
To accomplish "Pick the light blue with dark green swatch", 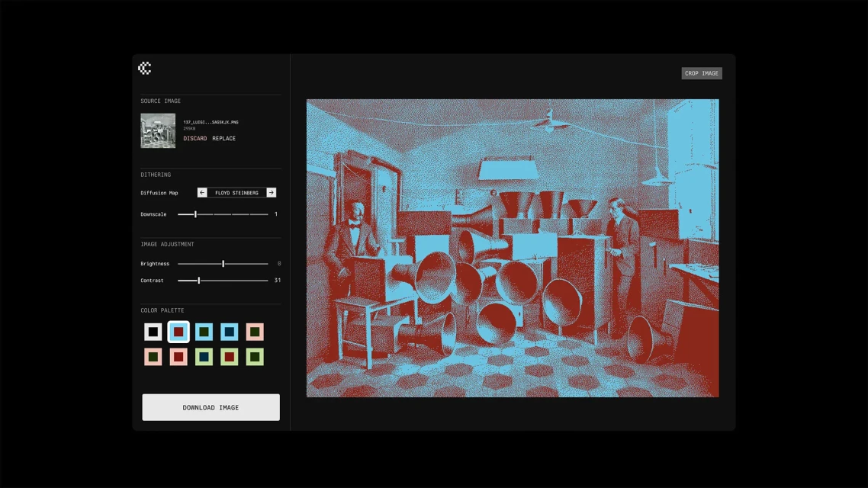I will [204, 332].
